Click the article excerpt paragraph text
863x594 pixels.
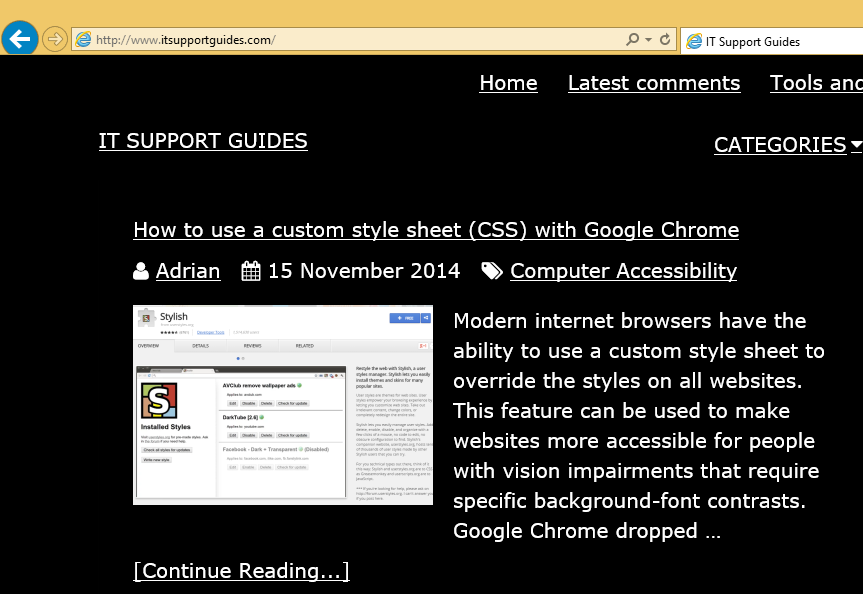(638, 426)
